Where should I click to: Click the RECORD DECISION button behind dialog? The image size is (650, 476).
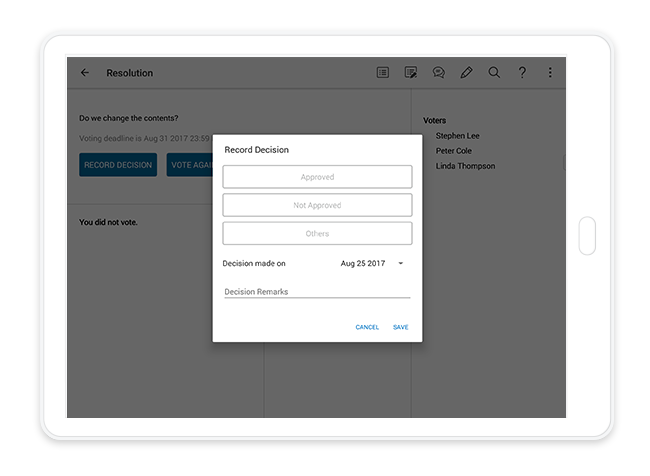[x=118, y=165]
